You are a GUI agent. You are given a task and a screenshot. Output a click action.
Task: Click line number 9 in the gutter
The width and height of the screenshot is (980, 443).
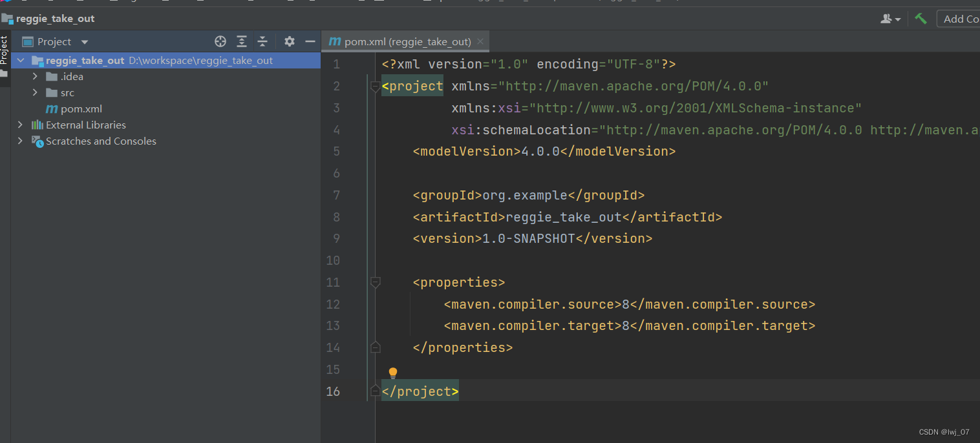pyautogui.click(x=336, y=238)
